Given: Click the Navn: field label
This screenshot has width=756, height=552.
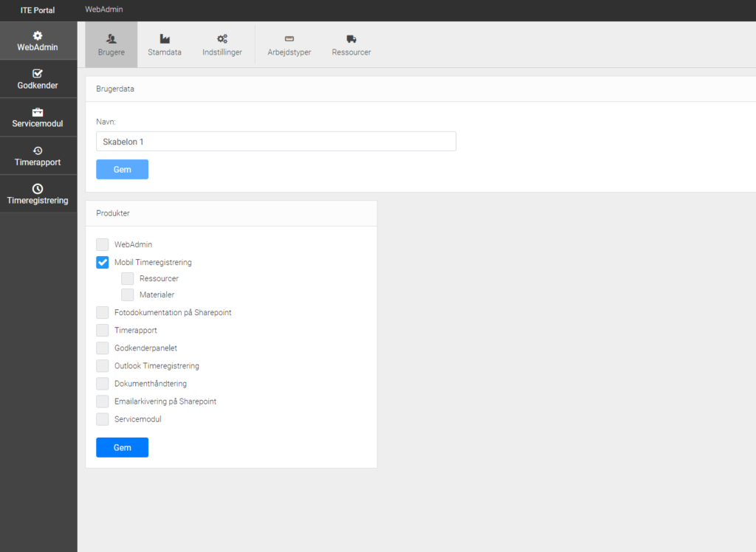Looking at the screenshot, I should (x=106, y=122).
